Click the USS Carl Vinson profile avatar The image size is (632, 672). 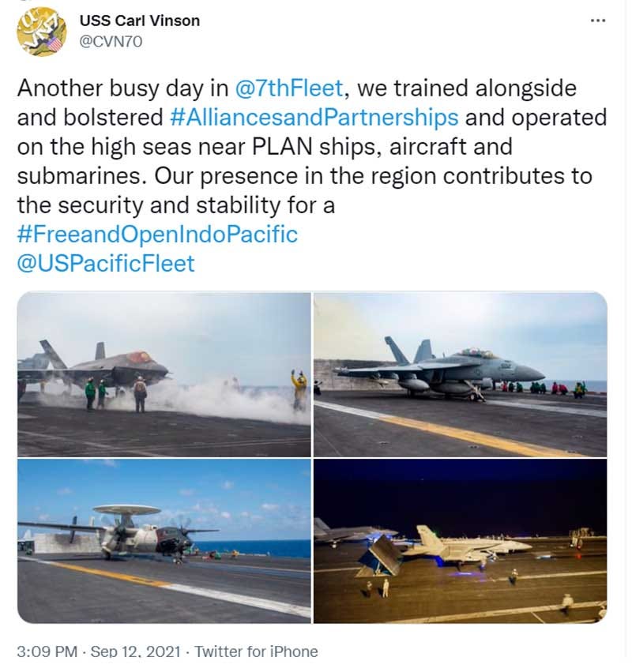pyautogui.click(x=41, y=32)
